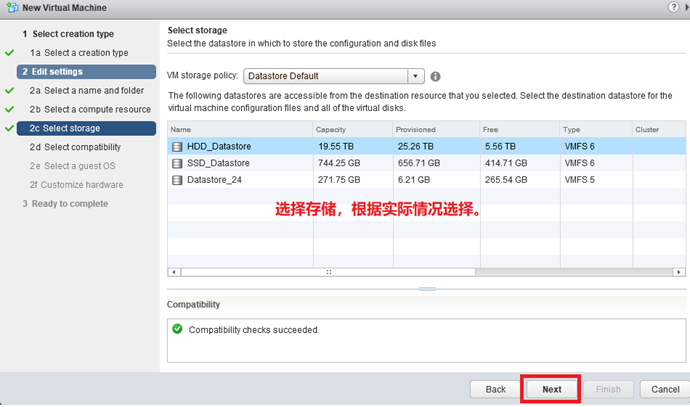Image resolution: width=690 pixels, height=407 pixels.
Task: Click the table's left scroll arrow
Action: pos(174,272)
